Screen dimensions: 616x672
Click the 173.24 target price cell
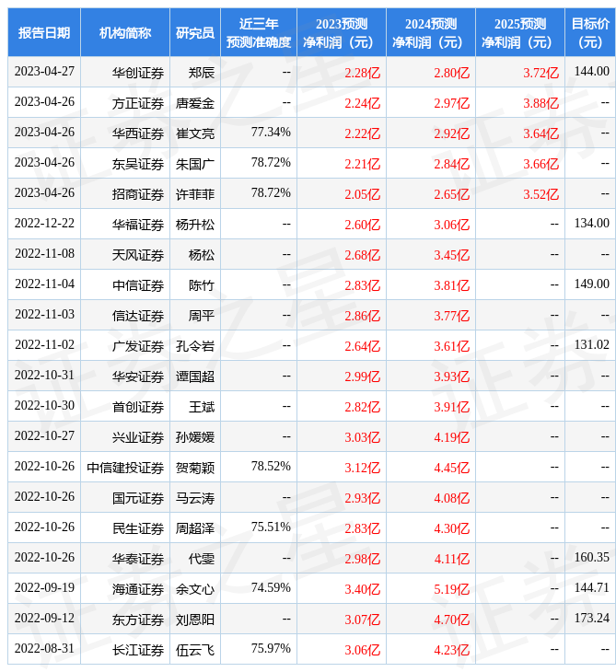coord(591,619)
